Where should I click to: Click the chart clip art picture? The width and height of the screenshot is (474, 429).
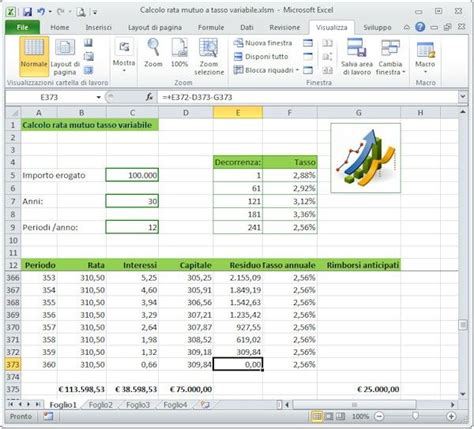366,158
